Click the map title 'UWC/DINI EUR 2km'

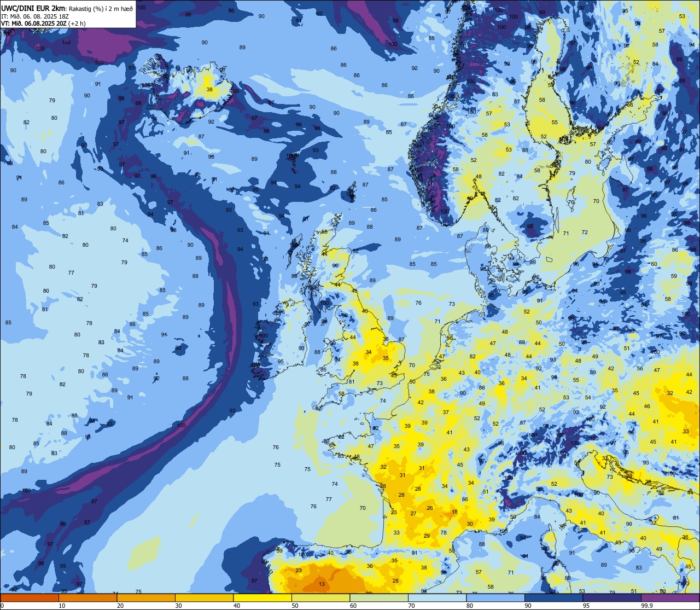pos(33,8)
